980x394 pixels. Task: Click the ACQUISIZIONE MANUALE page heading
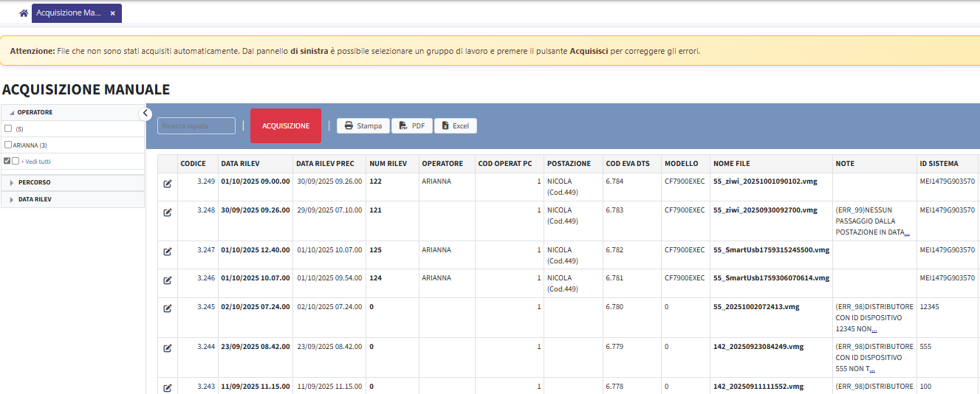point(86,90)
